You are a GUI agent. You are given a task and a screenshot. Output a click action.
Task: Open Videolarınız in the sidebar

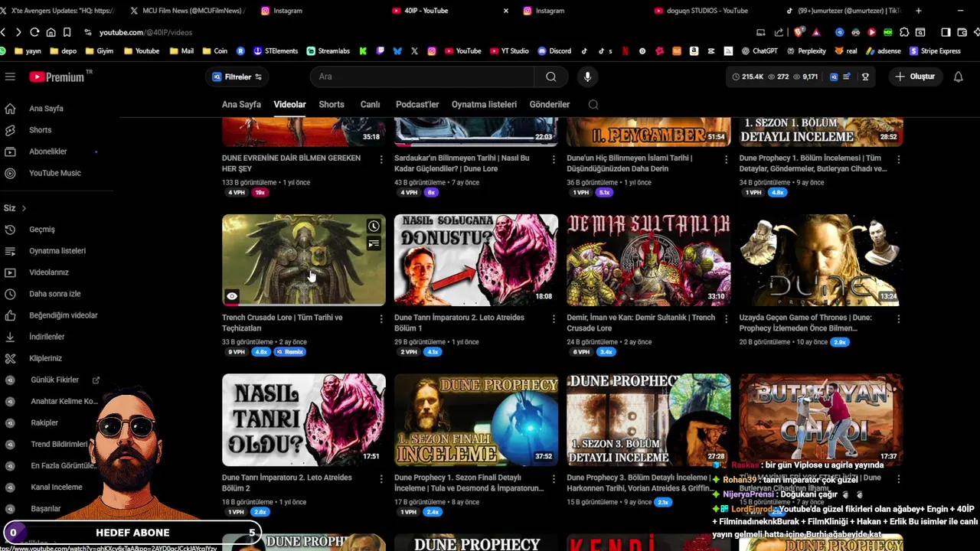[48, 272]
